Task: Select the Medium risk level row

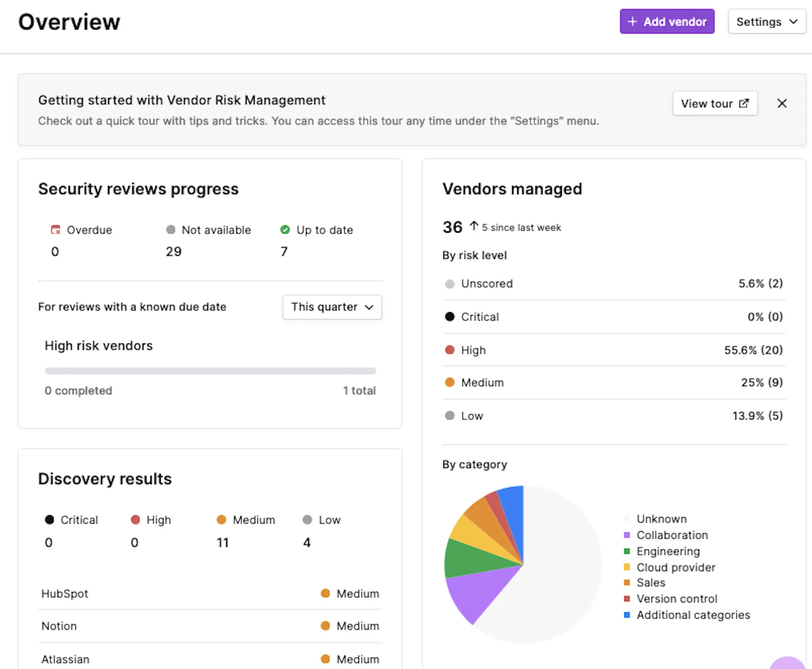Action: pos(613,382)
